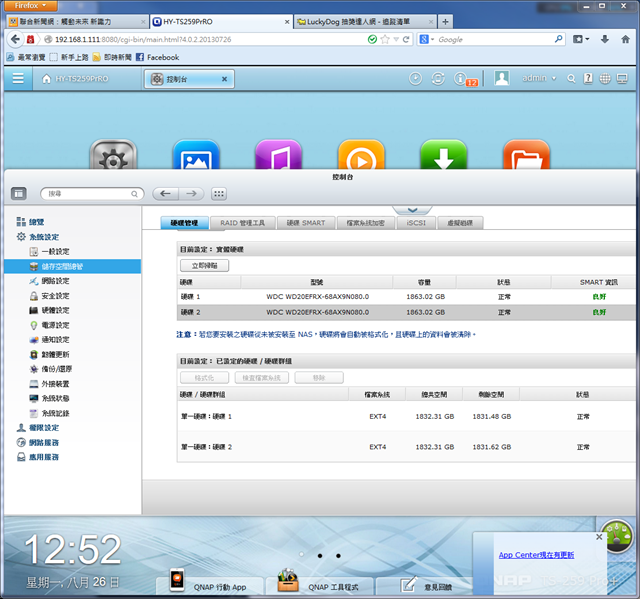Open the Photo Station desktop icon
640x599 pixels.
coord(196,154)
